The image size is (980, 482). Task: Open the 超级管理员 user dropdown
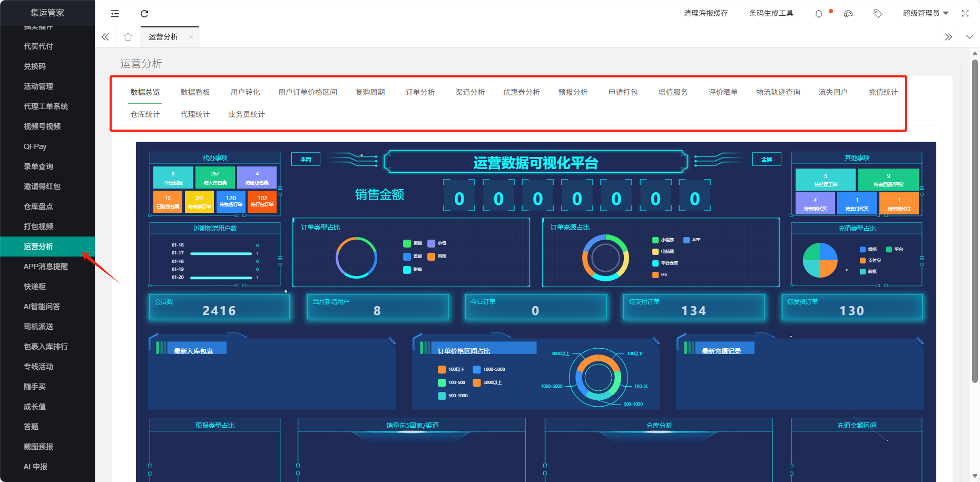(926, 13)
